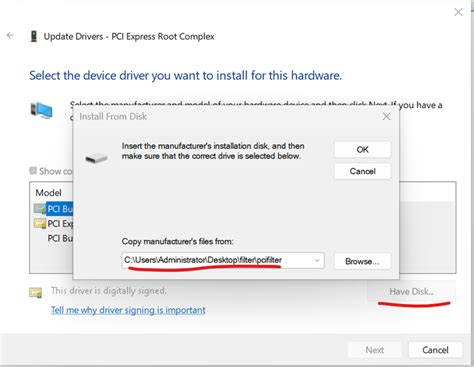This screenshot has height=367, width=474.
Task: Click the back arrow in wizard header
Action: 10,35
